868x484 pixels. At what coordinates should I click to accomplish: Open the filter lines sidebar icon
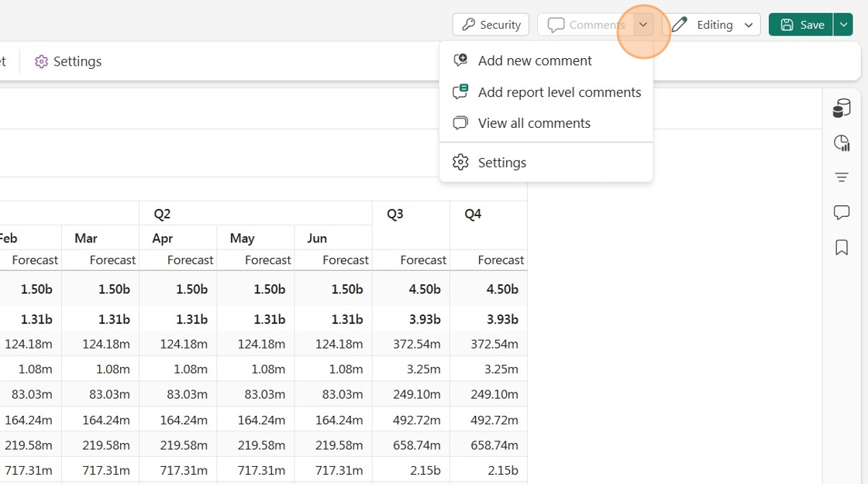pos(842,177)
